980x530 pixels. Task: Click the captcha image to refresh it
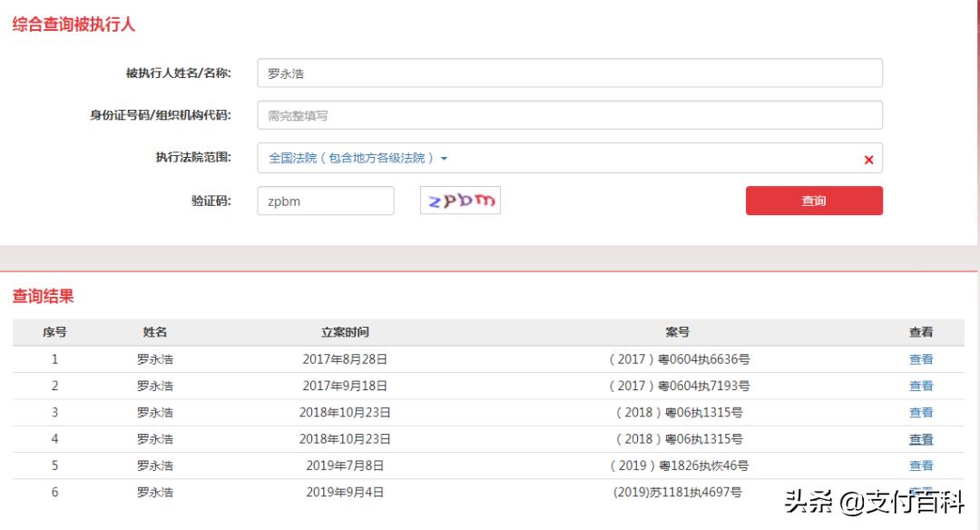coord(459,201)
